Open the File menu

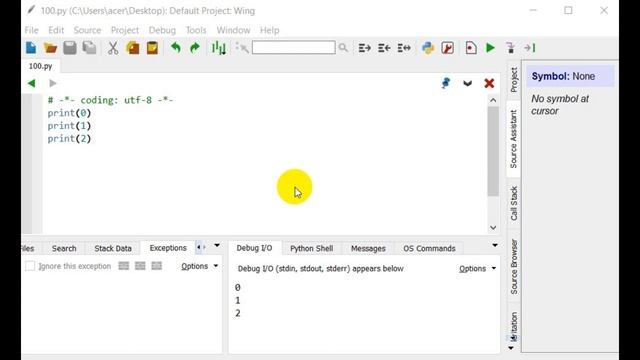31,30
